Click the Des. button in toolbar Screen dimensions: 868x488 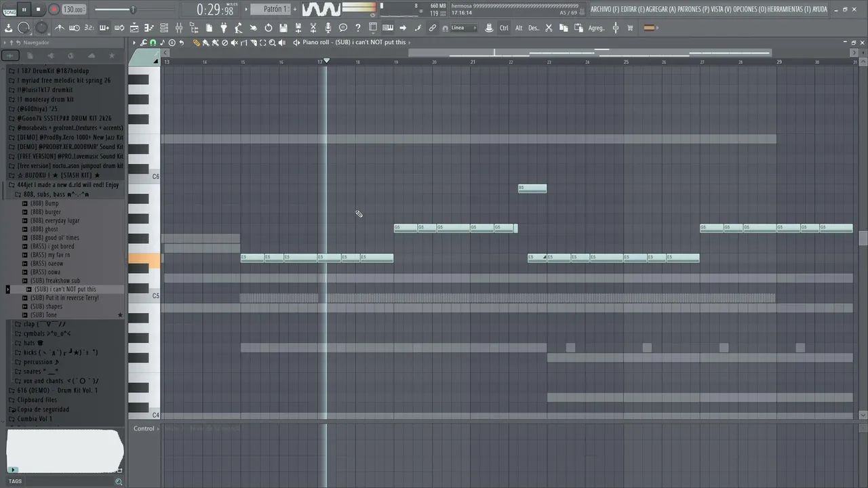coord(534,28)
